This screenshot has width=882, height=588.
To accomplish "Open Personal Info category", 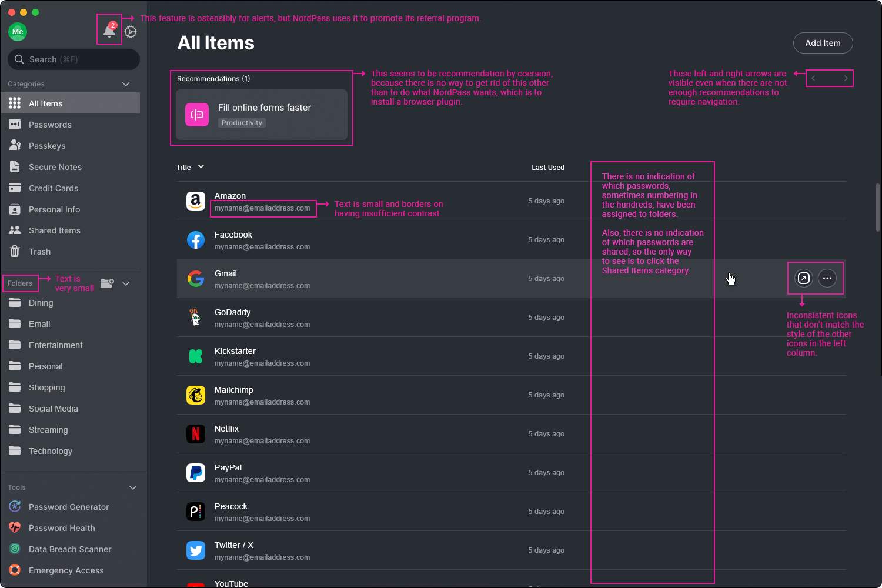I will [x=71, y=209].
